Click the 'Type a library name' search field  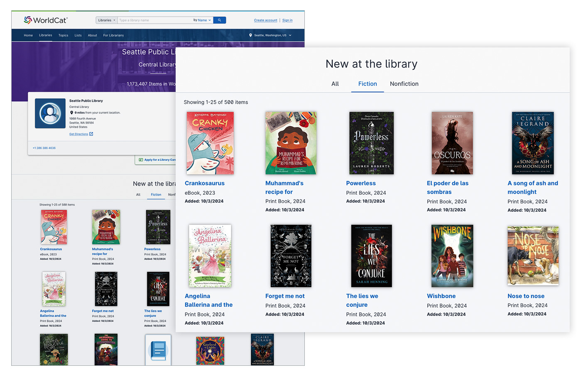[154, 20]
